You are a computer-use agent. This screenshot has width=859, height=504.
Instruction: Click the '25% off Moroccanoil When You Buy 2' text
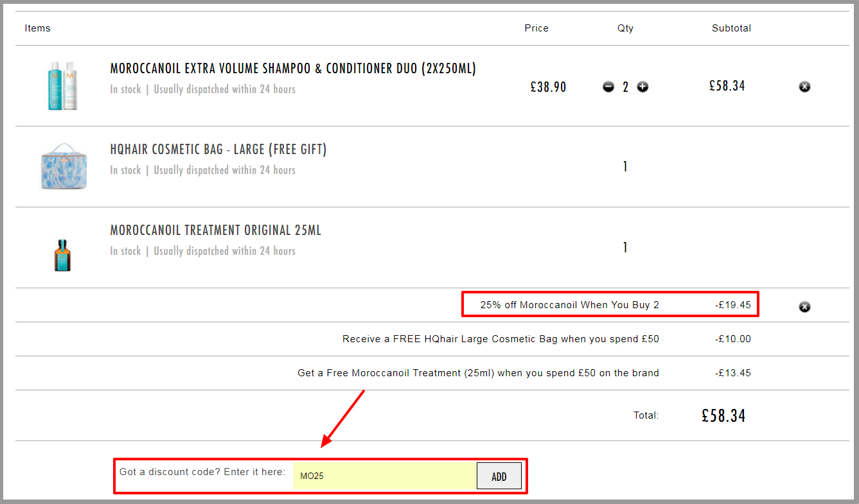coord(570,305)
